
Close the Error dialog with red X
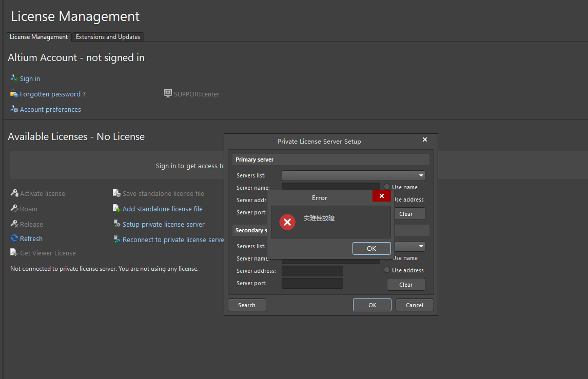tap(381, 196)
